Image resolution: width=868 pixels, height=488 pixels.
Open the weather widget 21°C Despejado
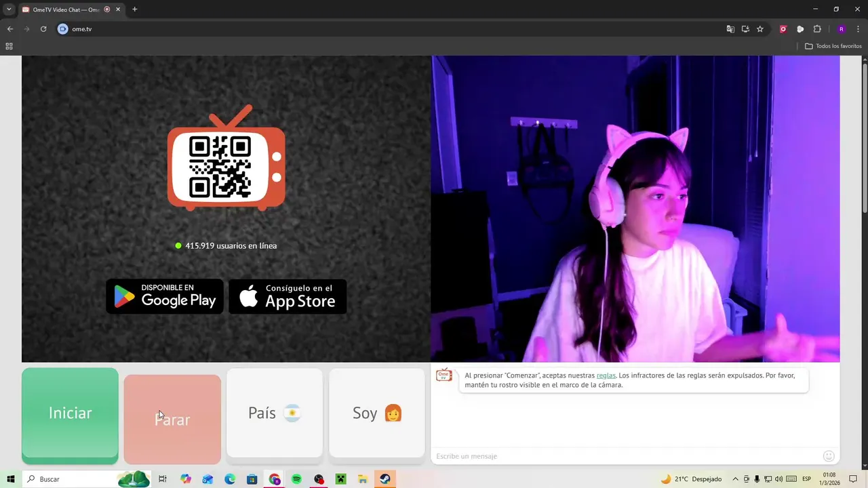691,479
